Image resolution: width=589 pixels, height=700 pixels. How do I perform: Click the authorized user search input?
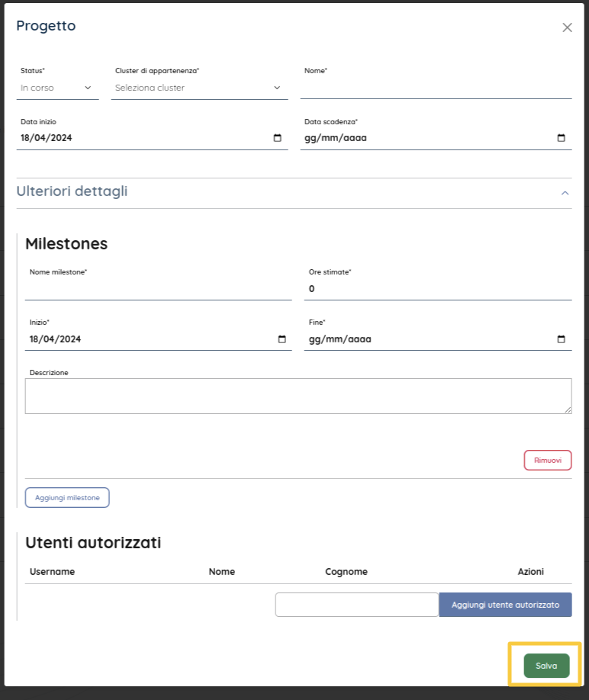pyautogui.click(x=356, y=605)
